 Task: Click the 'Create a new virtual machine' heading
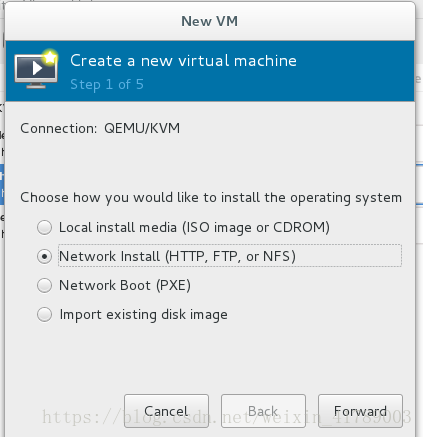[183, 61]
